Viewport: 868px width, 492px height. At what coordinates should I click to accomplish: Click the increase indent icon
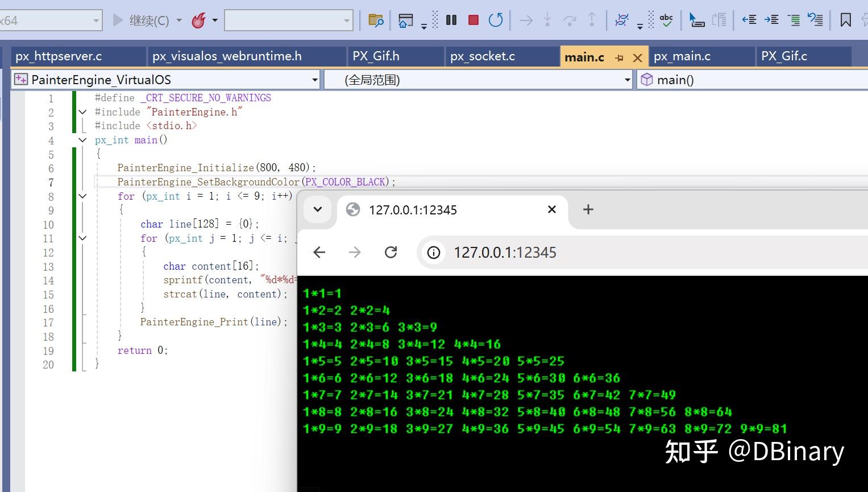(x=771, y=20)
